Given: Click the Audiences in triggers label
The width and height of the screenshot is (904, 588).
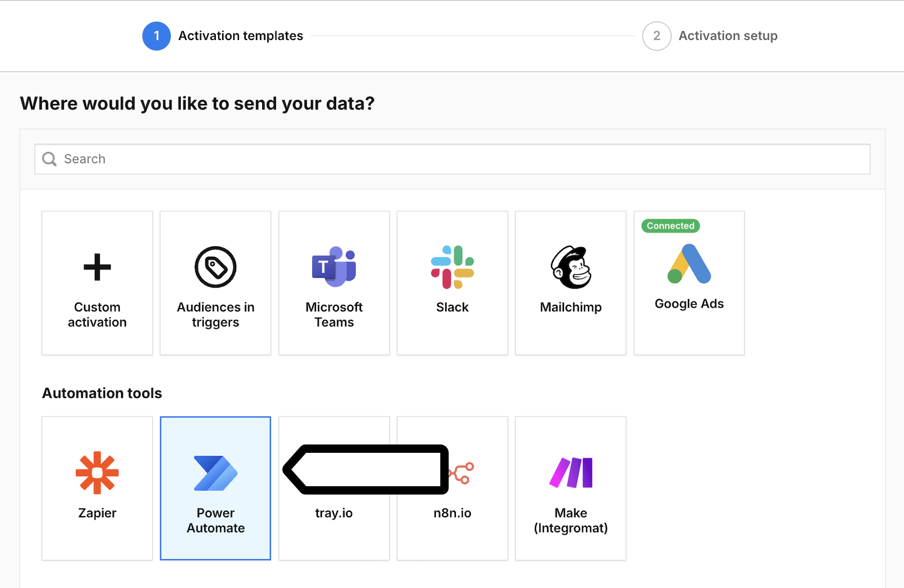Looking at the screenshot, I should point(215,315).
